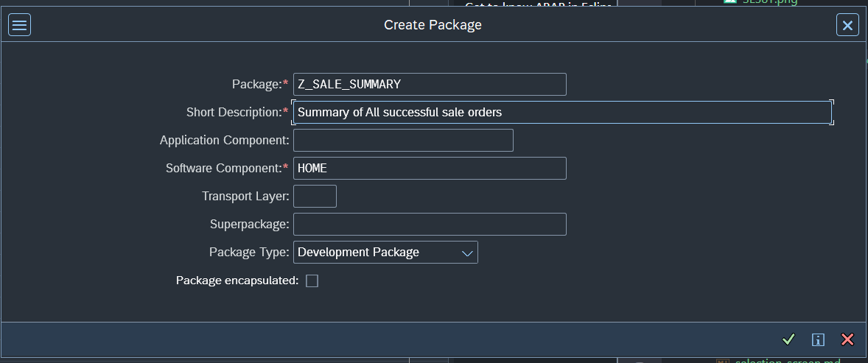Click into the Short Description text field

pos(561,113)
